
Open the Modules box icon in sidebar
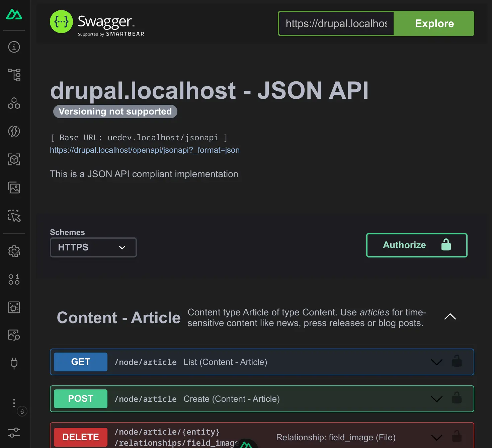14,159
